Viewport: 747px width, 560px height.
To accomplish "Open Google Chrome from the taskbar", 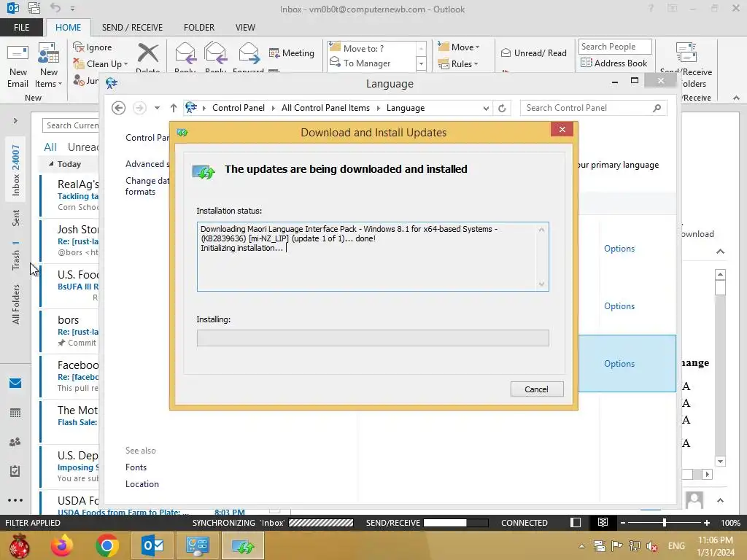I will point(107,545).
